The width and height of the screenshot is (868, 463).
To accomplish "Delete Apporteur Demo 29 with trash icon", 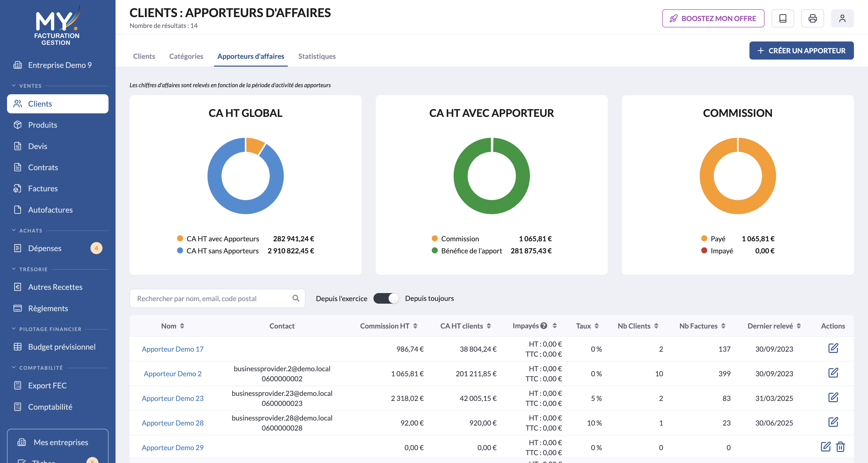I will (x=841, y=446).
